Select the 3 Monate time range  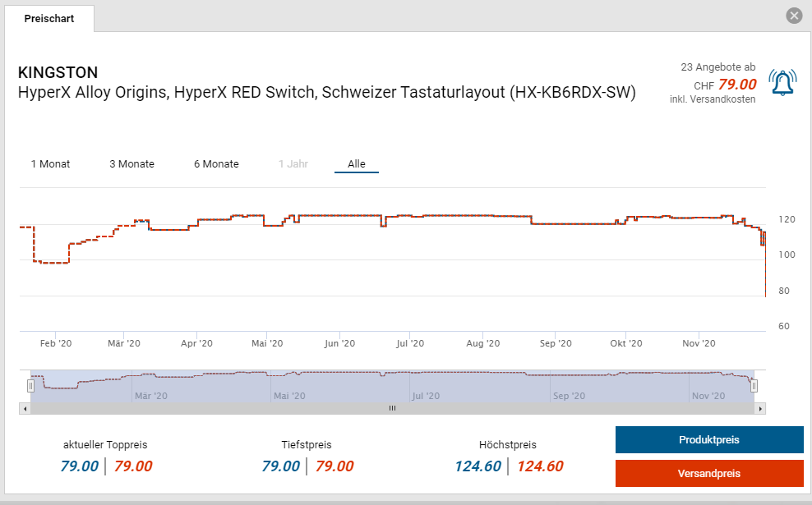click(131, 164)
